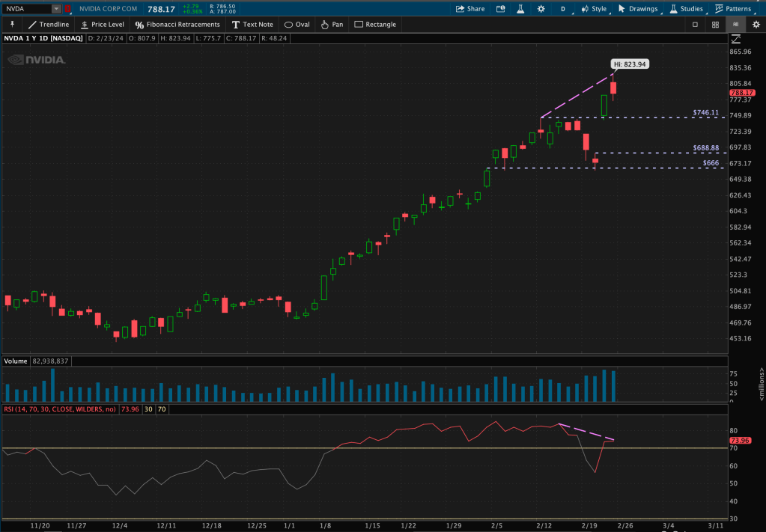
Task: Expand the NVDA symbol dropdown arrow
Action: pos(56,9)
